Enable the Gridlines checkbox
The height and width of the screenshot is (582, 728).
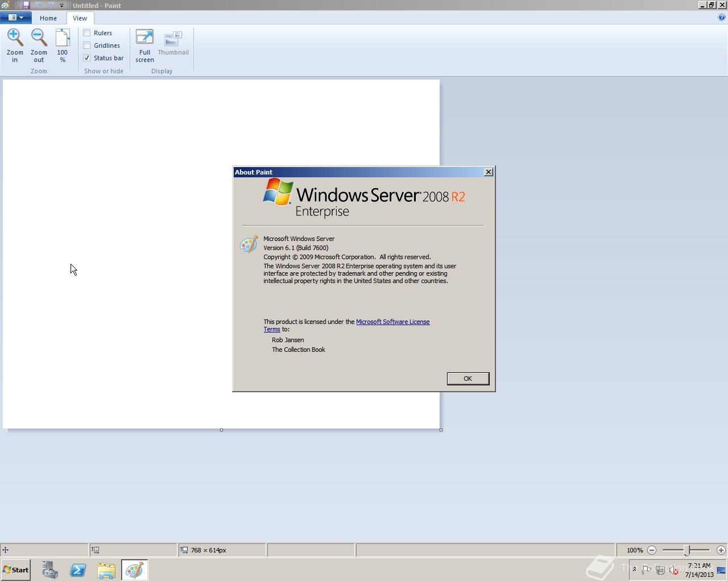point(87,45)
